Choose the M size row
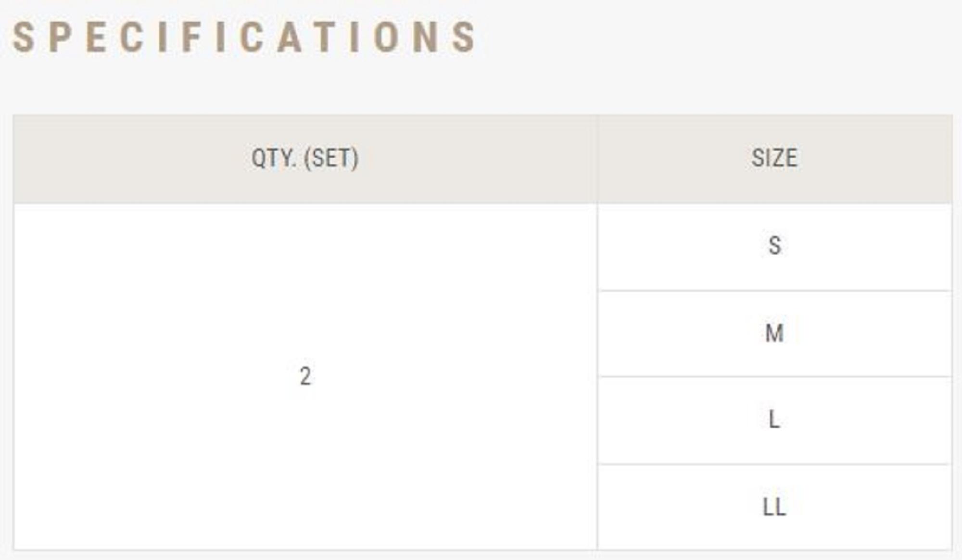The height and width of the screenshot is (560, 962). coord(774,333)
